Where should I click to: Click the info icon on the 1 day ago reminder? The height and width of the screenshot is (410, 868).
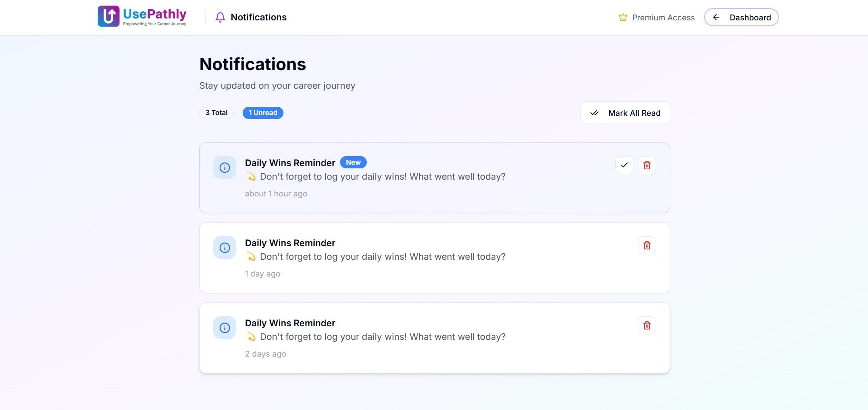225,248
